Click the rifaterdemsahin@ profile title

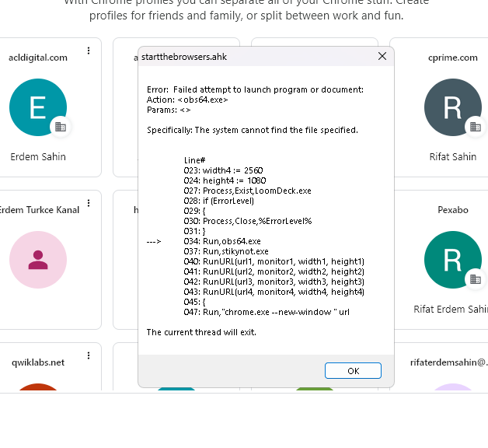[449, 362]
